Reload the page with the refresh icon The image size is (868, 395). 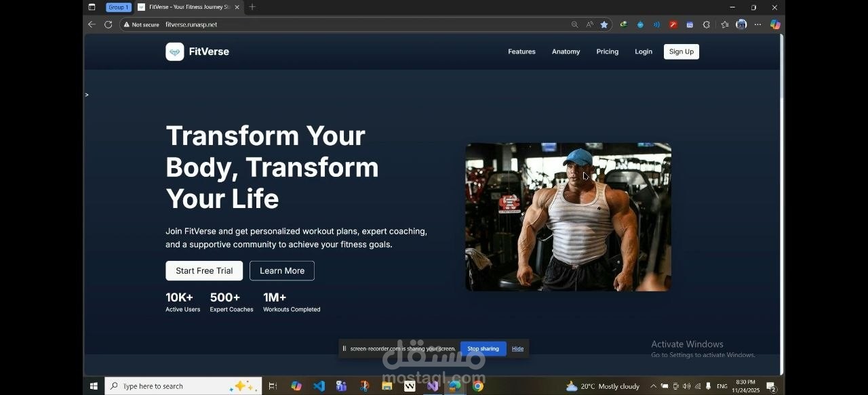[x=108, y=24]
